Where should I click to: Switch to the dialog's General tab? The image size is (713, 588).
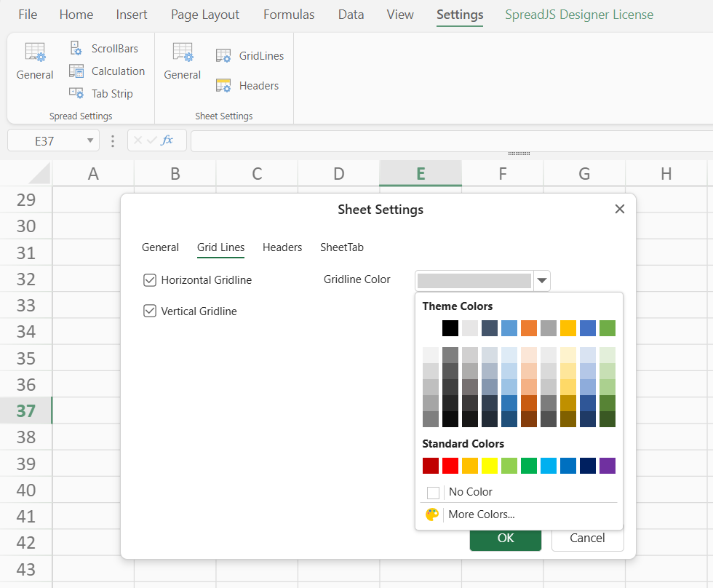tap(161, 247)
